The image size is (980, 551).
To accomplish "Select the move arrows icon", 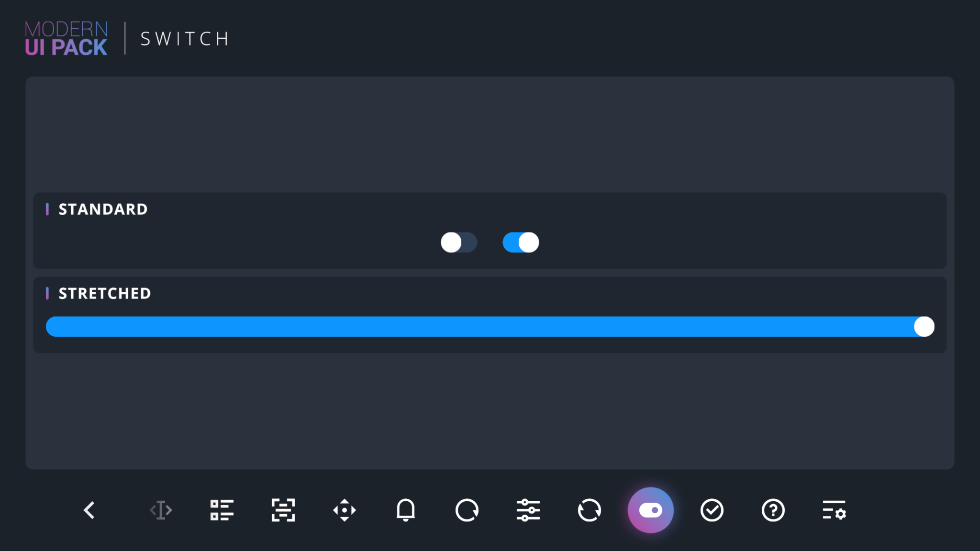I will [345, 510].
